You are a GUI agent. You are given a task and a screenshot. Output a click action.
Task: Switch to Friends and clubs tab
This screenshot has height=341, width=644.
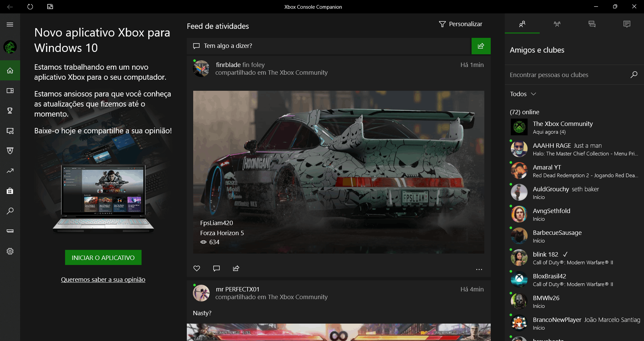tap(522, 24)
